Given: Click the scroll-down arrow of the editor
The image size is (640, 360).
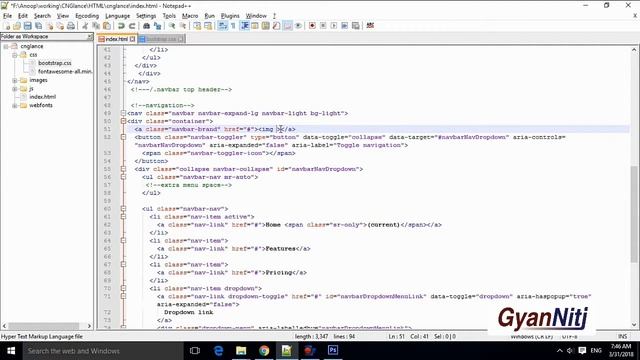Looking at the screenshot, I should tap(633, 325).
